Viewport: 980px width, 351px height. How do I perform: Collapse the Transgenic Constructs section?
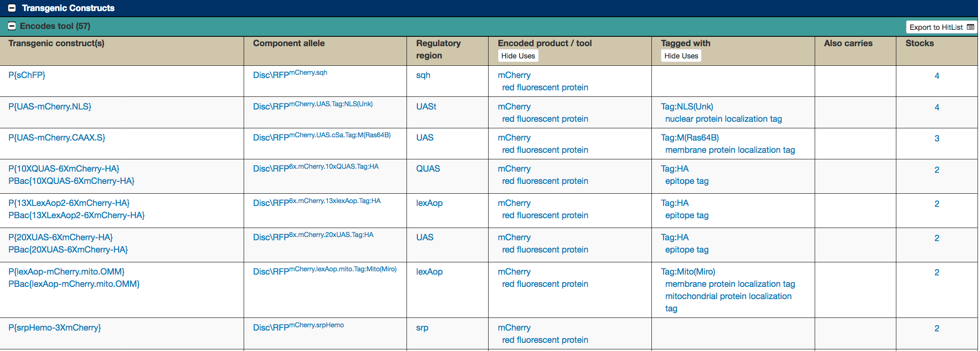coord(12,8)
